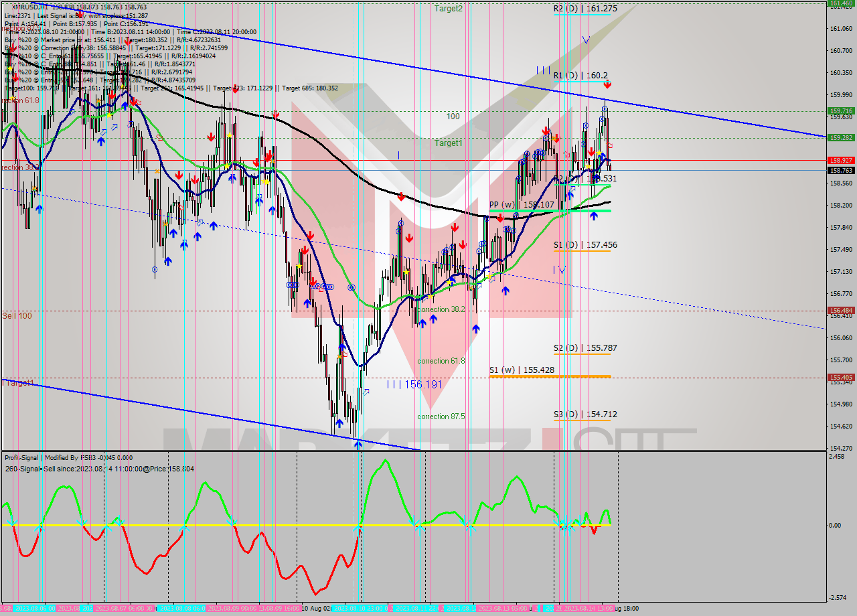Click the red 156.484 price level tag
Viewport: 857px width, 616px height.
pyautogui.click(x=841, y=311)
